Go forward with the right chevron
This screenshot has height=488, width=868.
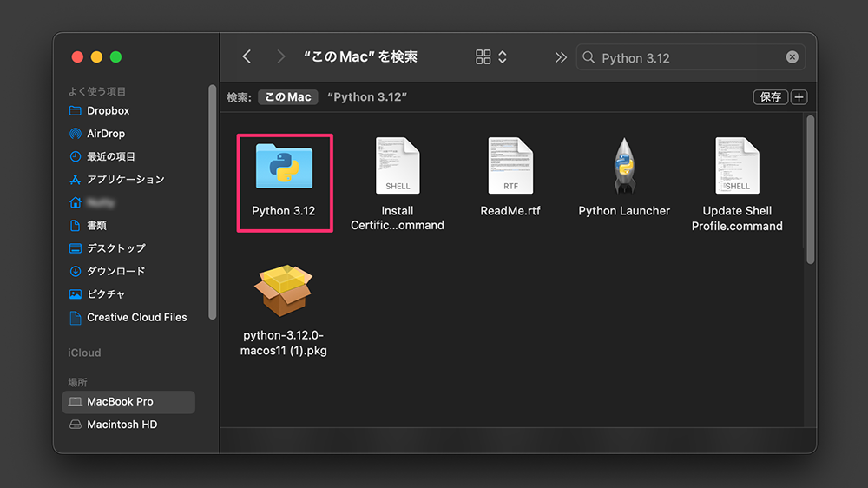pyautogui.click(x=281, y=56)
